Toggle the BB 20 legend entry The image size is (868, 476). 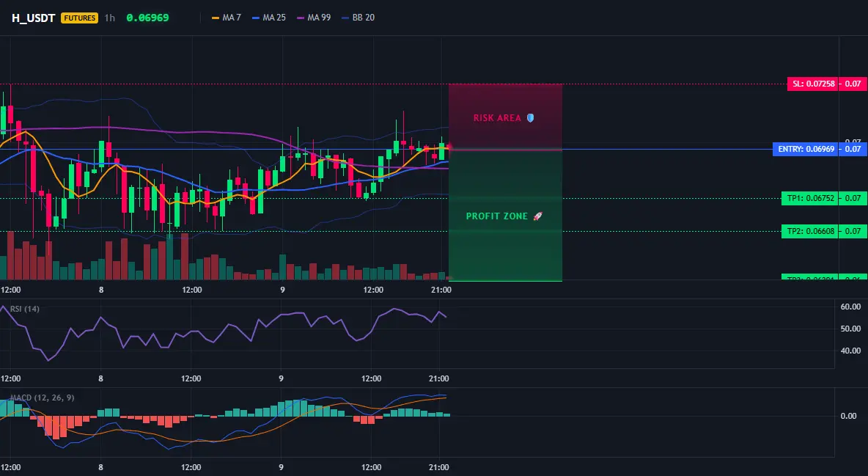coord(358,18)
